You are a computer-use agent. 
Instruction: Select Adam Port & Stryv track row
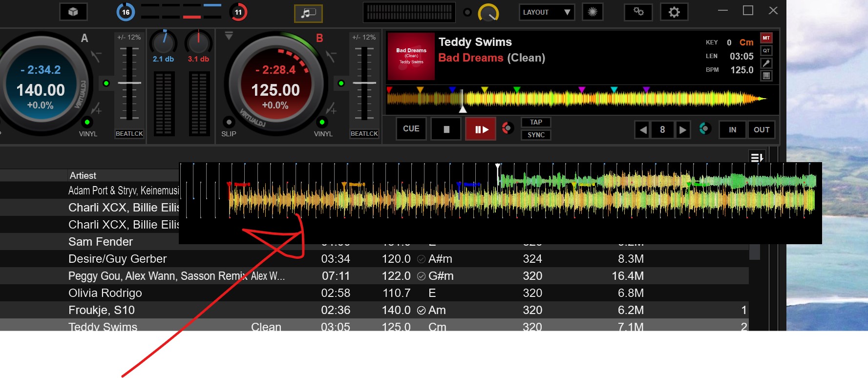point(89,190)
